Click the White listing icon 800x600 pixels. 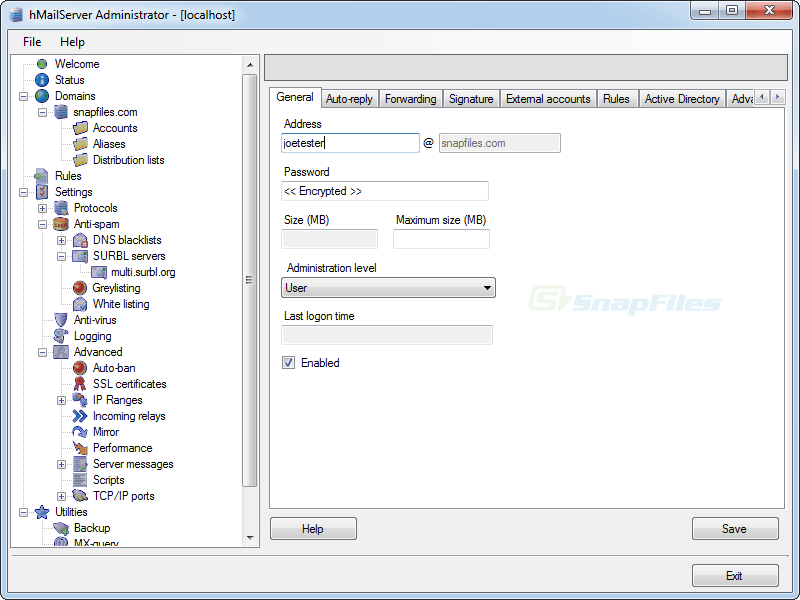click(80, 304)
